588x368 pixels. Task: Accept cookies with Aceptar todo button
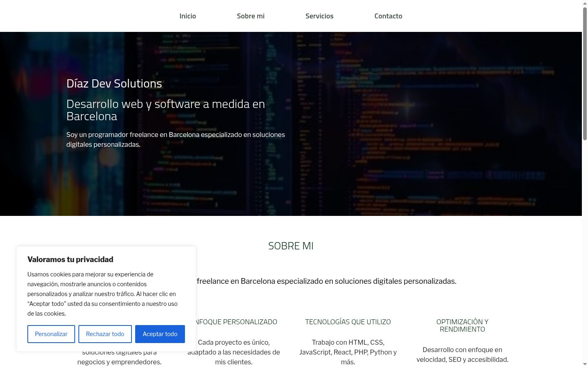[160, 334]
